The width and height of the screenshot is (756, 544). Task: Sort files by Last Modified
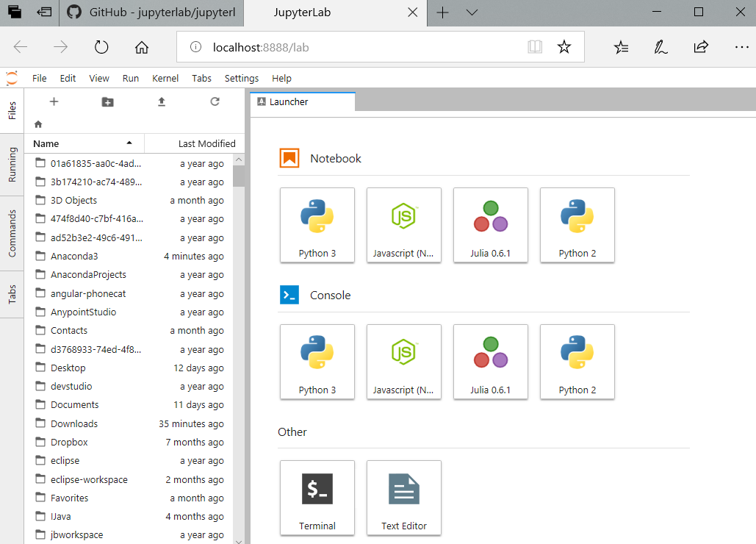pyautogui.click(x=194, y=143)
